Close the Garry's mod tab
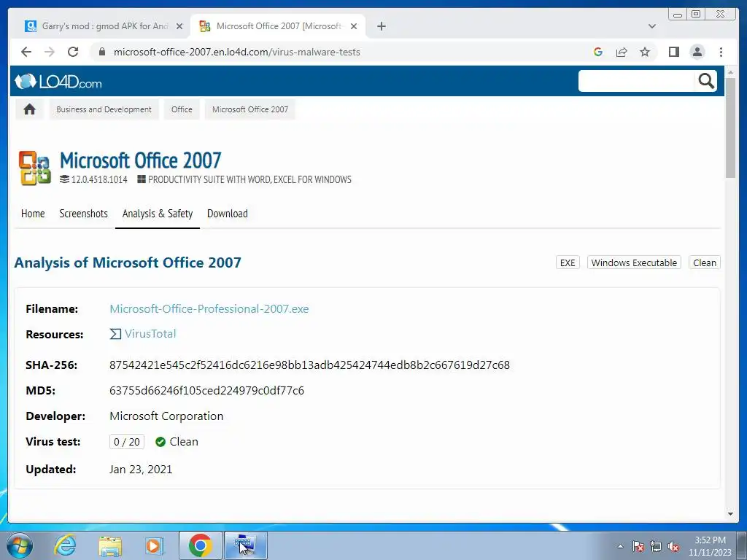This screenshot has width=747, height=560. pos(179,26)
